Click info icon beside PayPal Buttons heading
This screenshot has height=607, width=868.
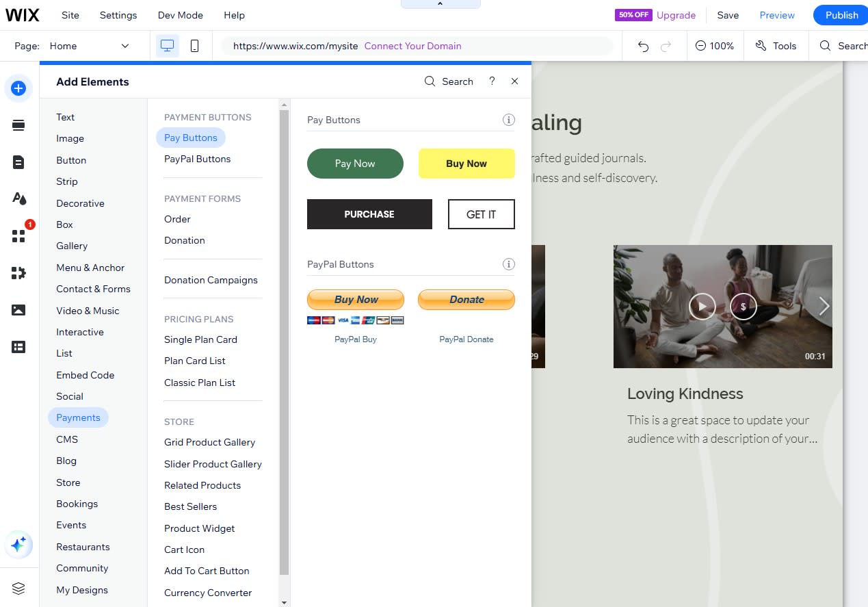(x=508, y=264)
